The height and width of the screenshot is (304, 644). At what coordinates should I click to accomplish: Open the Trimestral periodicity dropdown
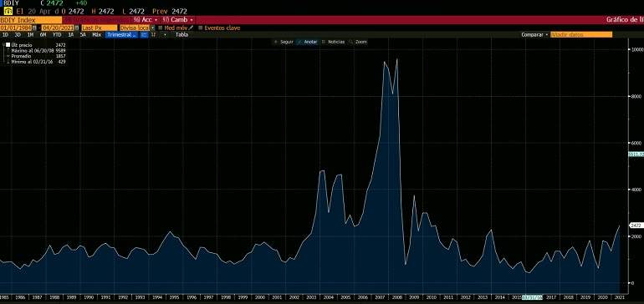tap(121, 35)
